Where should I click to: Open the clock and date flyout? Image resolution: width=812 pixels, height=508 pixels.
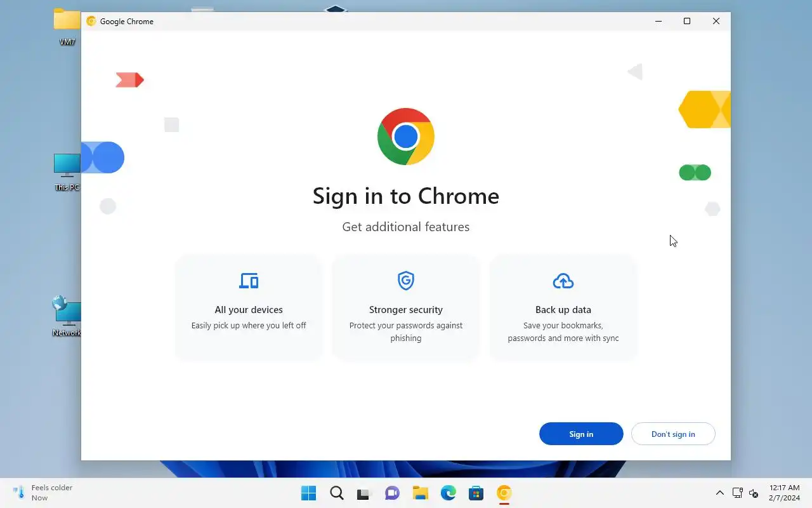(x=785, y=493)
